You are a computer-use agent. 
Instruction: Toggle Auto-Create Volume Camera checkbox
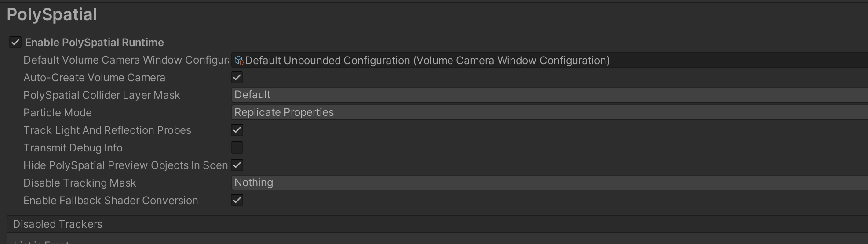[x=237, y=77]
